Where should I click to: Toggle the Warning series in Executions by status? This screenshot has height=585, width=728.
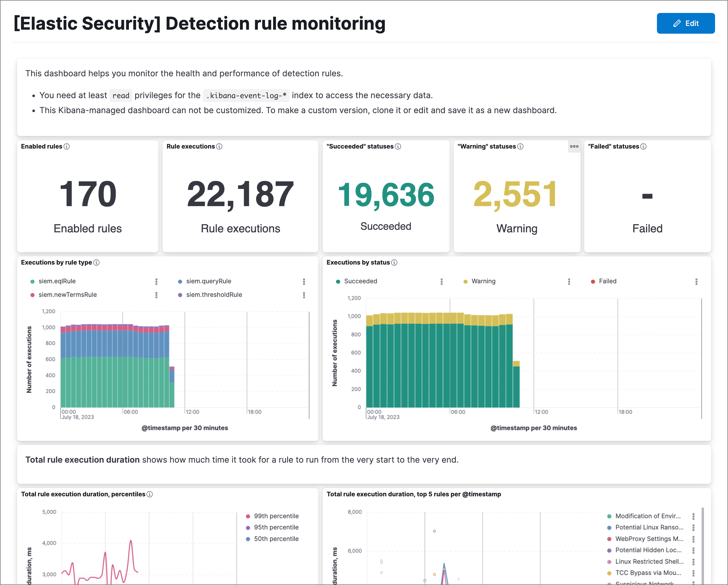[x=483, y=281]
